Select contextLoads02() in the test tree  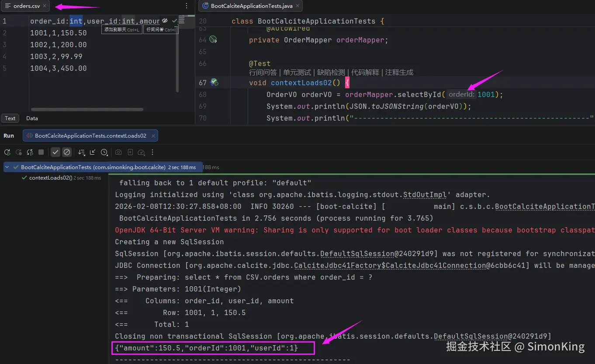[50, 178]
